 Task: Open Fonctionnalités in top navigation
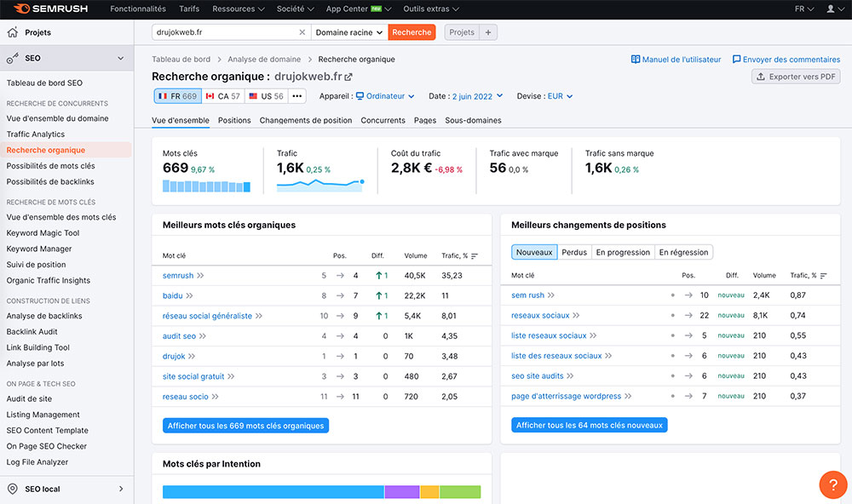pyautogui.click(x=138, y=9)
